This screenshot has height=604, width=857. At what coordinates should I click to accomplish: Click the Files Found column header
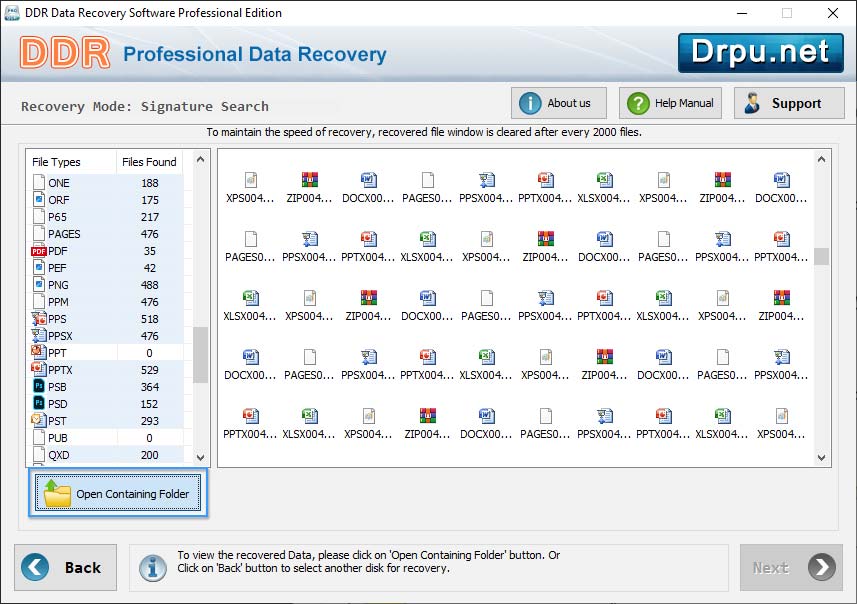coord(149,162)
